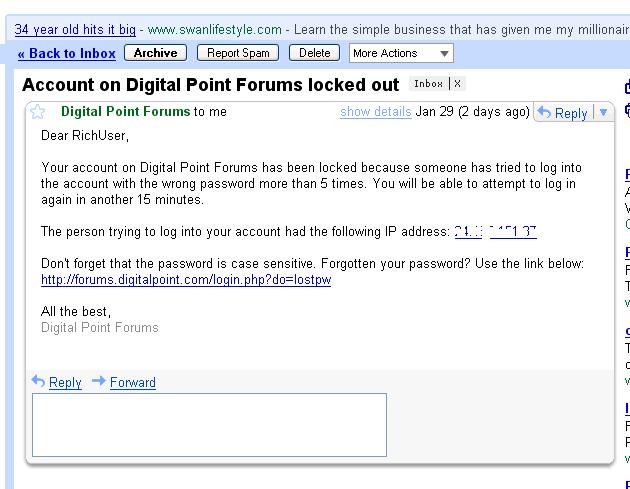
Task: Click the Reply button in the message header
Action: click(x=563, y=113)
